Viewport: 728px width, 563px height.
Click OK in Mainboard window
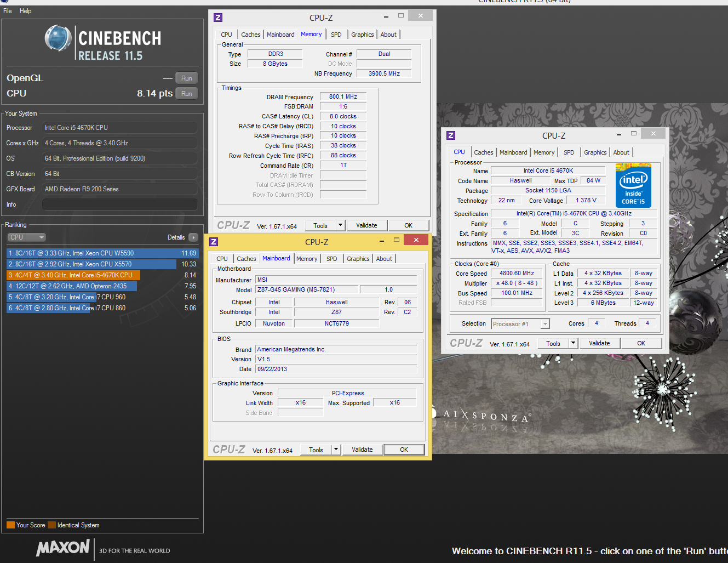pyautogui.click(x=404, y=450)
